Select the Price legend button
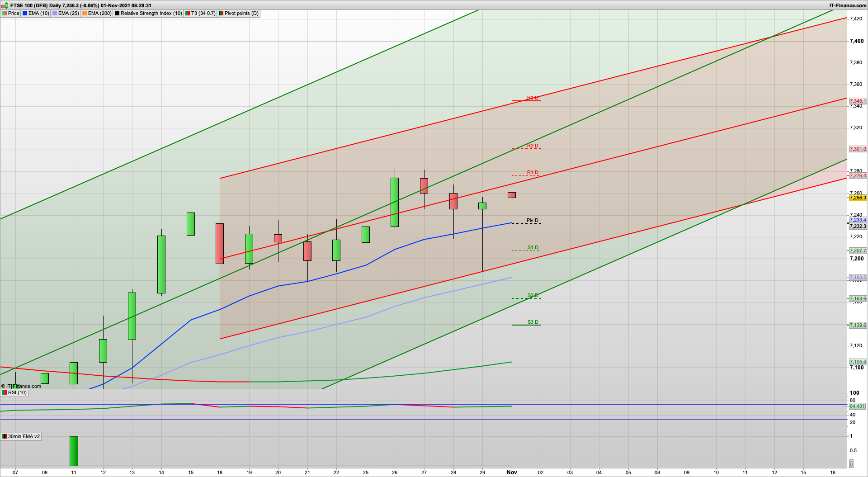Image resolution: width=868 pixels, height=477 pixels. 11,13
